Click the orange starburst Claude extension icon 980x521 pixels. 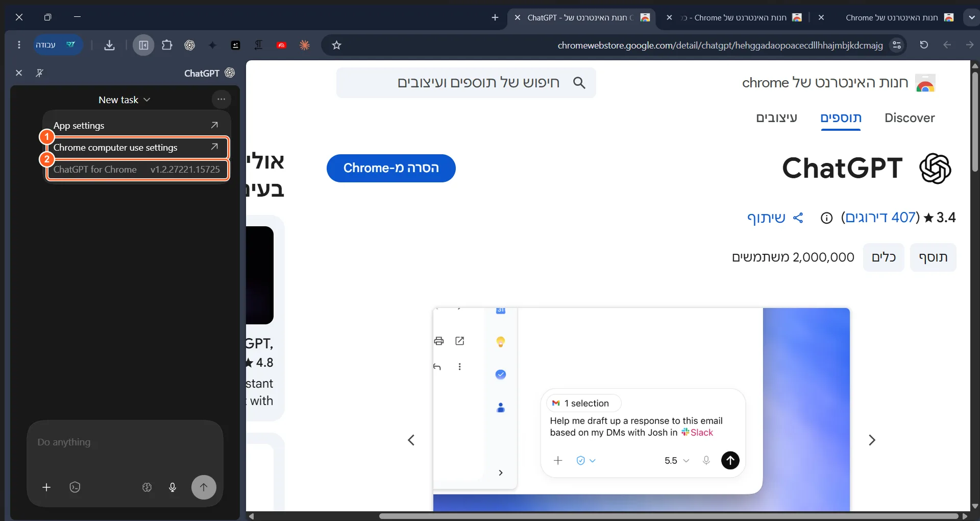pos(305,45)
